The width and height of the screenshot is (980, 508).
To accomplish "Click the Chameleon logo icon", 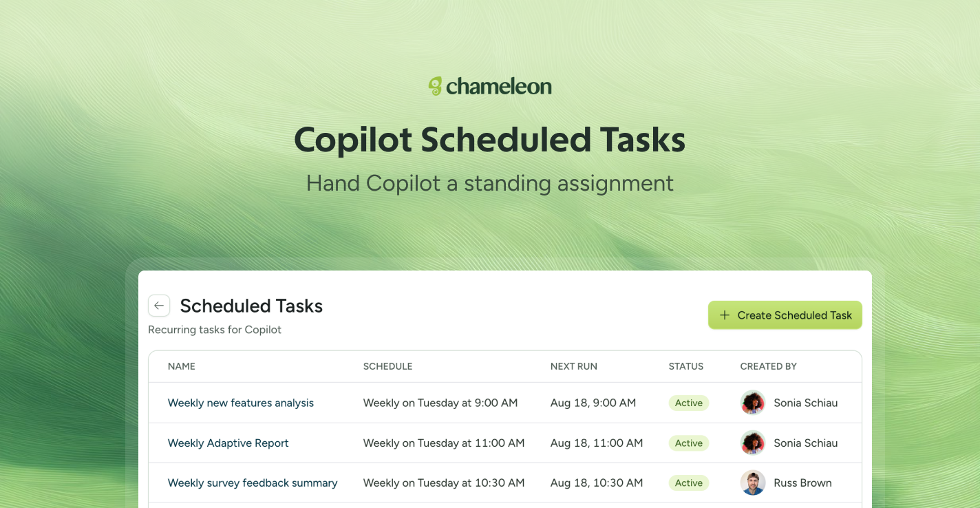I will [x=435, y=86].
